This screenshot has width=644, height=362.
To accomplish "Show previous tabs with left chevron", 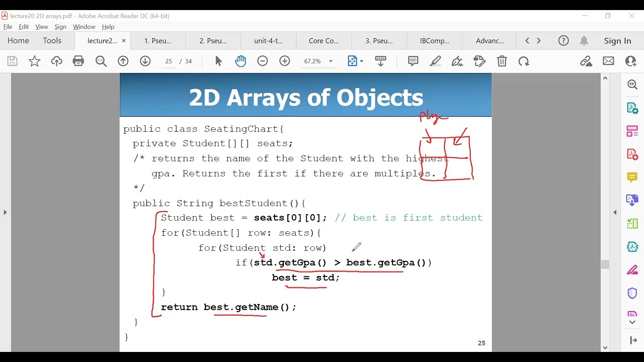I will [x=527, y=41].
